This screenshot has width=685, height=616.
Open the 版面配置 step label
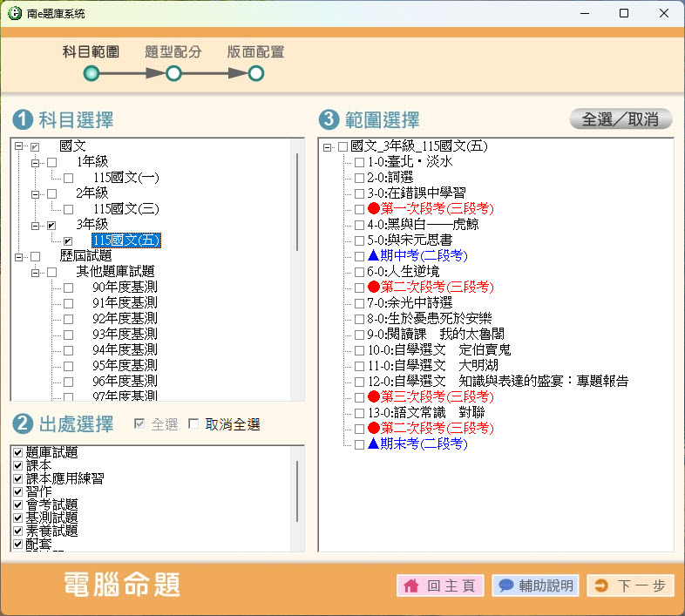[x=255, y=51]
